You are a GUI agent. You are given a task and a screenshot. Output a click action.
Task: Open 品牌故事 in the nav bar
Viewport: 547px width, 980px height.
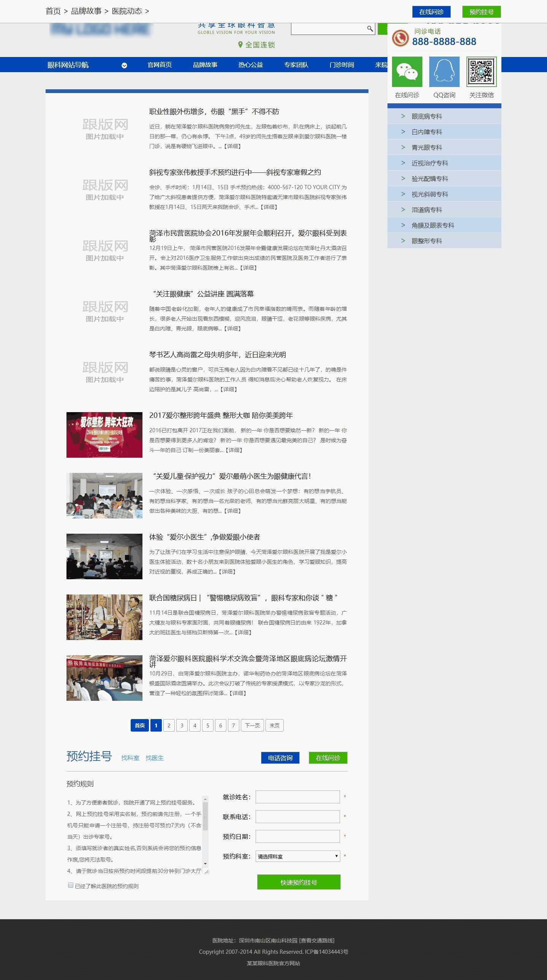tap(205, 65)
